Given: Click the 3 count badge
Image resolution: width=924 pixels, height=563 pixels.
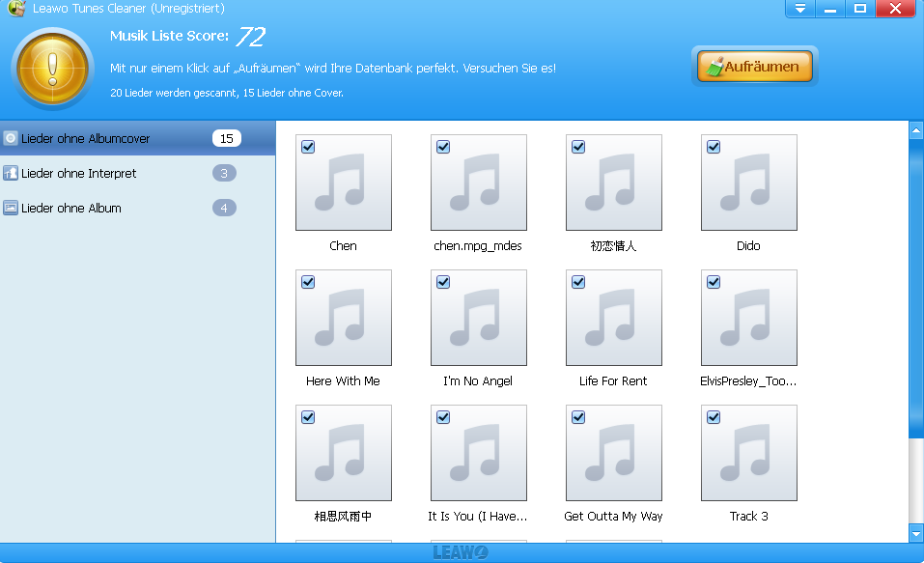Looking at the screenshot, I should (x=224, y=173).
